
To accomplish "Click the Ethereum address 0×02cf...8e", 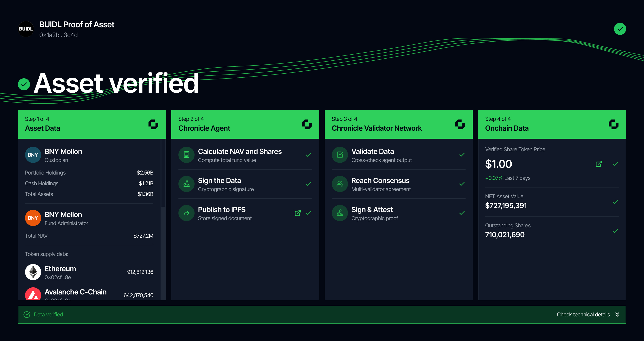I will pos(58,277).
